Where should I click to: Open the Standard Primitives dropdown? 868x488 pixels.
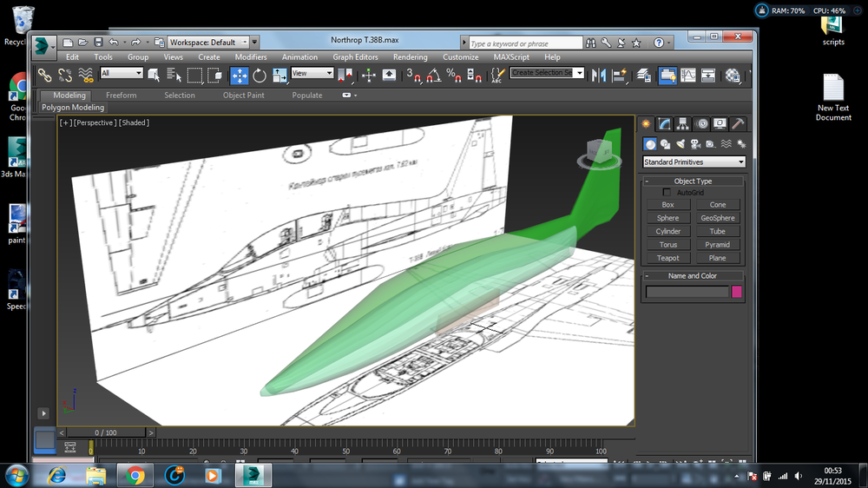point(694,162)
